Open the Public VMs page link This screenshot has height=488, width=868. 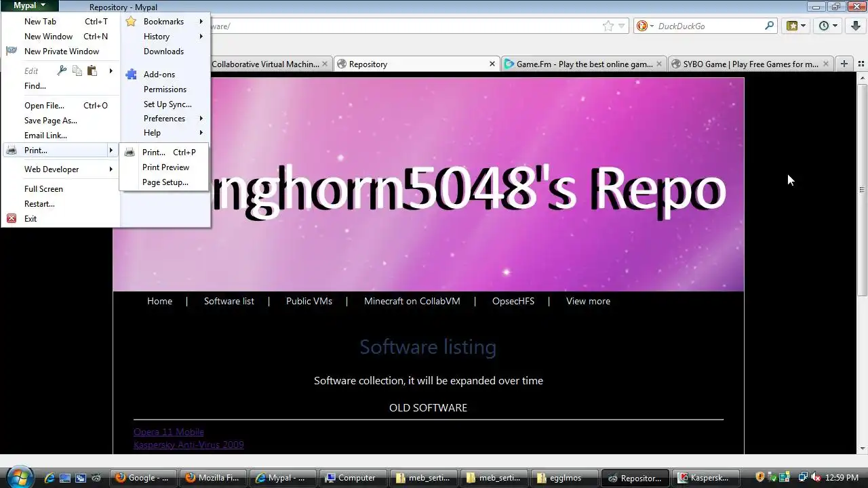point(309,301)
